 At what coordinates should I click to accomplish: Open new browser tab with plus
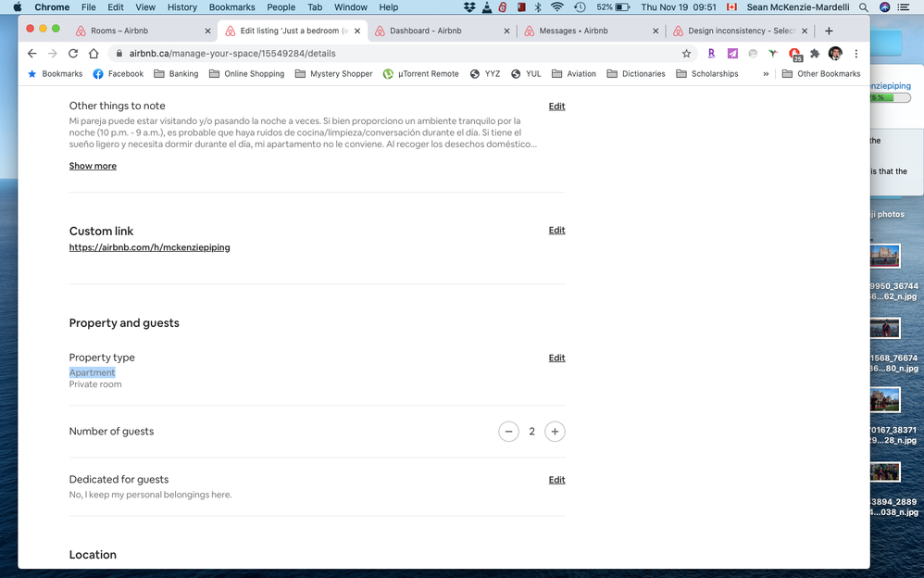(829, 31)
